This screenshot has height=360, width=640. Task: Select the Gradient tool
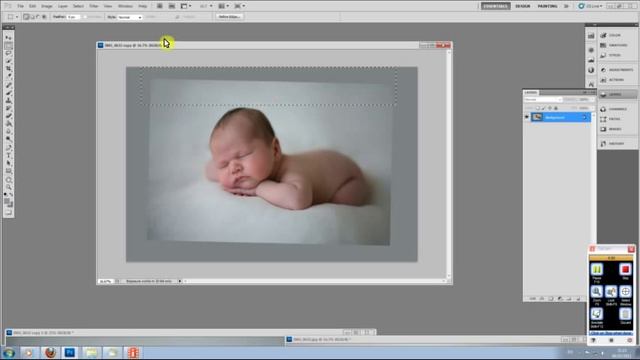point(9,124)
